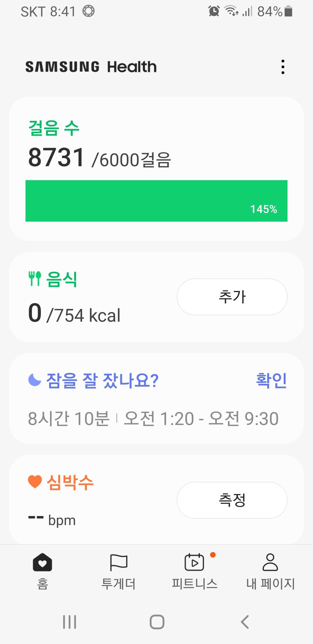Tap 확인 to confirm sleep record
Image resolution: width=313 pixels, height=644 pixels.
pos(271,380)
